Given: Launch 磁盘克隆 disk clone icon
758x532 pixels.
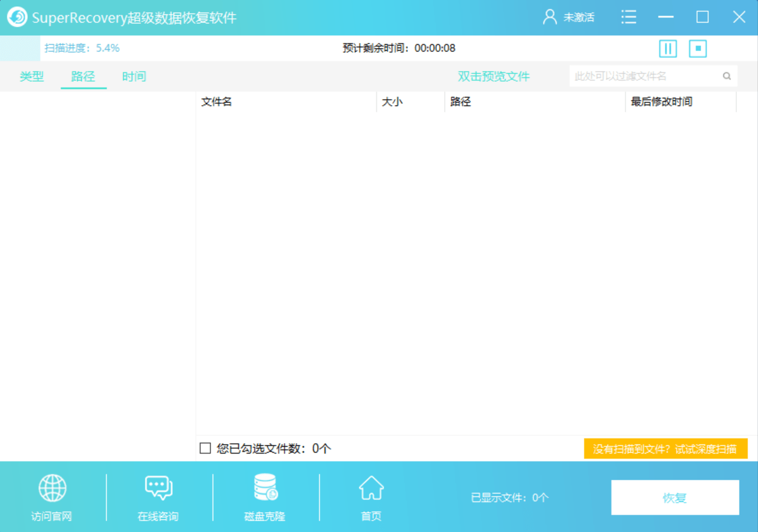Looking at the screenshot, I should coord(265,487).
